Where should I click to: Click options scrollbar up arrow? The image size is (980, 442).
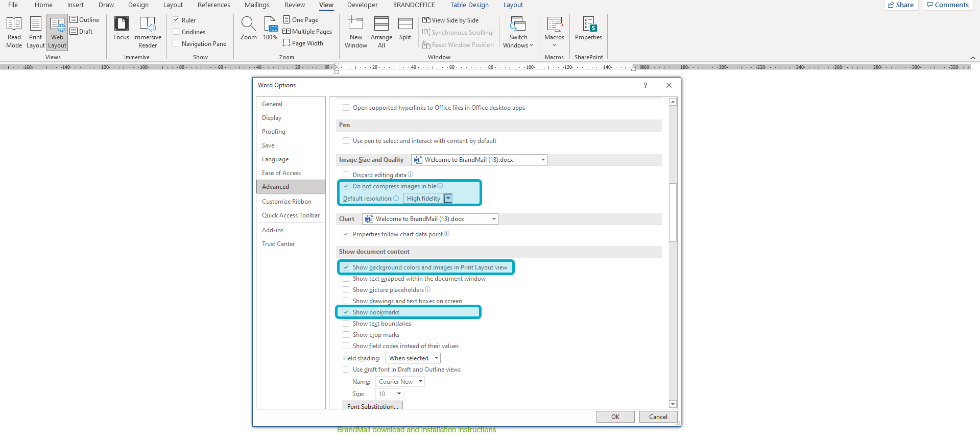click(x=673, y=102)
